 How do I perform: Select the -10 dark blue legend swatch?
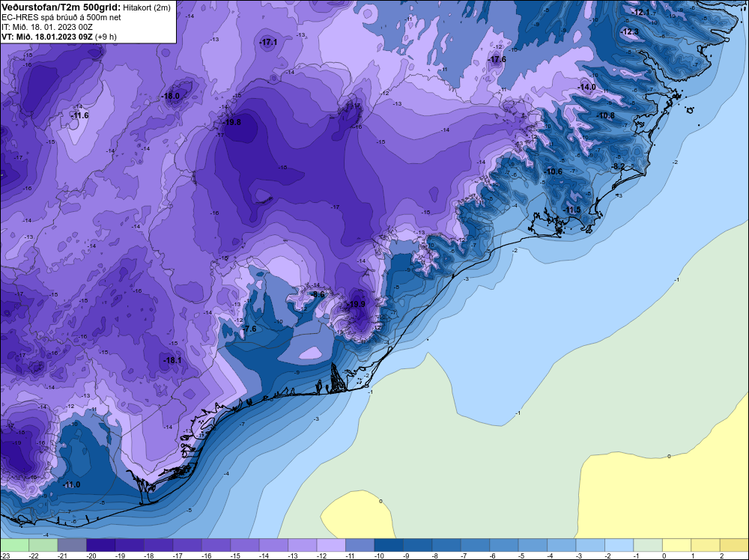[x=389, y=545]
